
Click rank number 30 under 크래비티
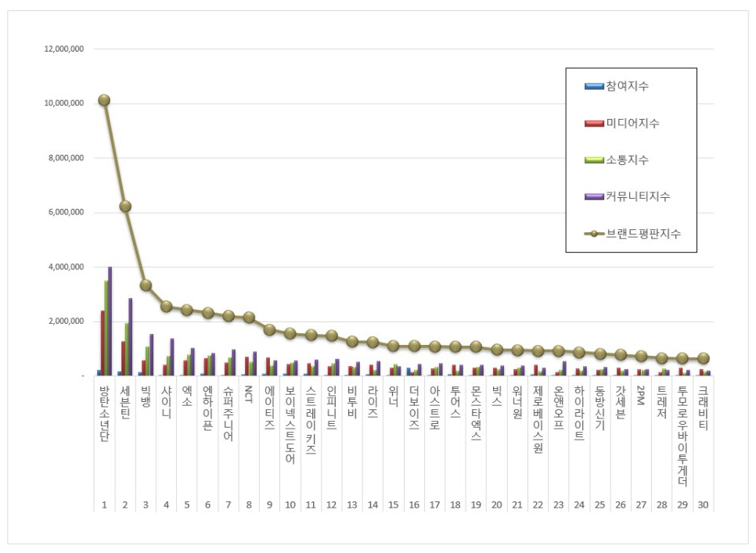pos(703,505)
